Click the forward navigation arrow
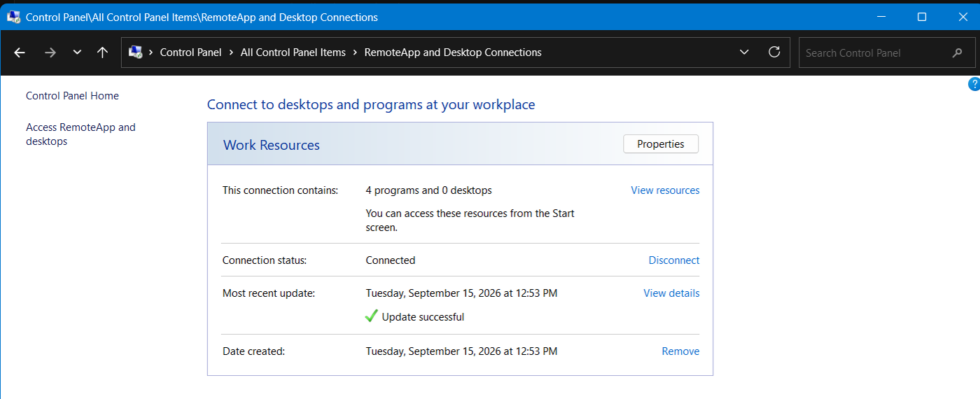 point(50,52)
